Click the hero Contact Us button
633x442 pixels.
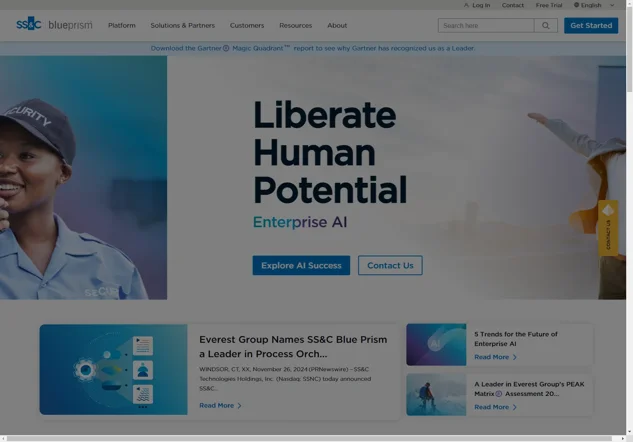click(390, 265)
